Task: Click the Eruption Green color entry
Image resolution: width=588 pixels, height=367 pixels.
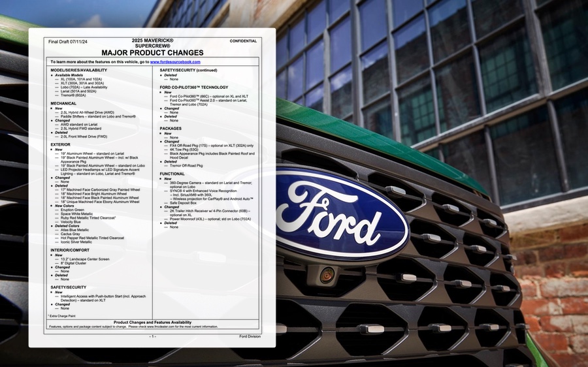Action: click(x=74, y=210)
